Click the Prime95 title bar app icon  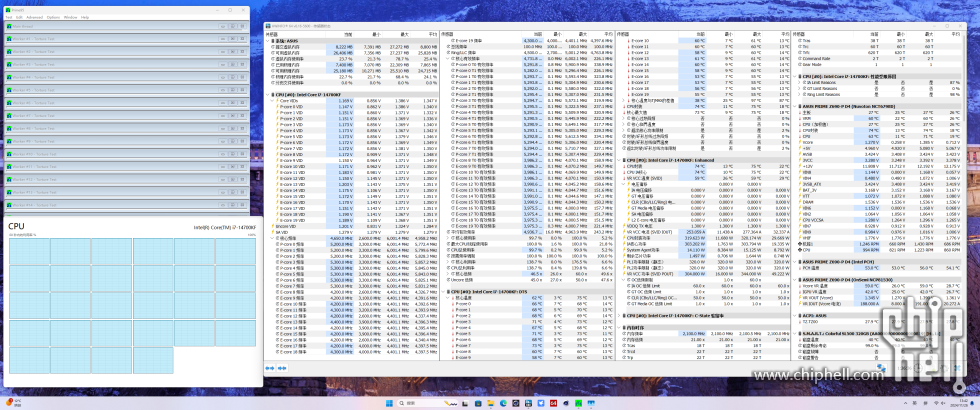coord(8,10)
